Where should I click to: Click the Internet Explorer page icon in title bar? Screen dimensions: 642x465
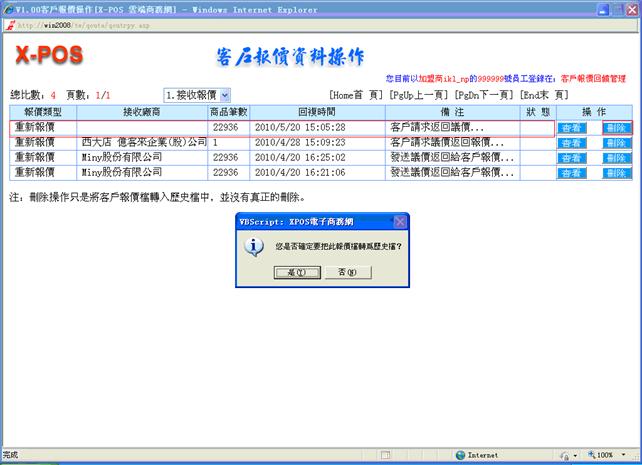(8, 8)
